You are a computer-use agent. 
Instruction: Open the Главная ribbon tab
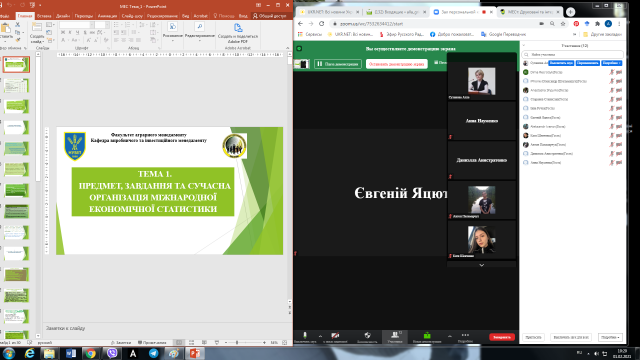tap(25, 16)
